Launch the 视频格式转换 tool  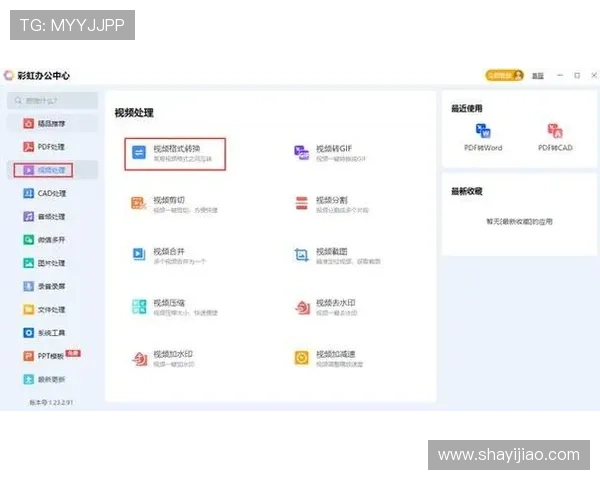coord(175,154)
